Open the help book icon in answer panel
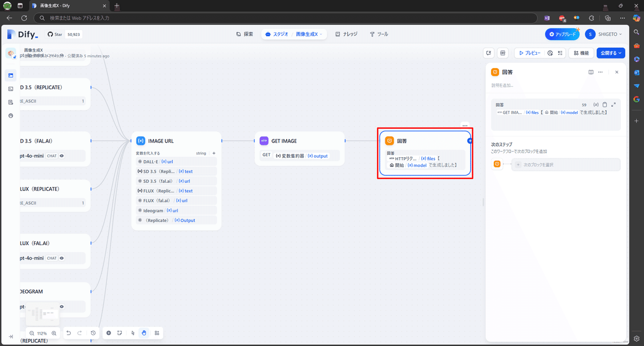This screenshot has width=644, height=346. coord(590,72)
